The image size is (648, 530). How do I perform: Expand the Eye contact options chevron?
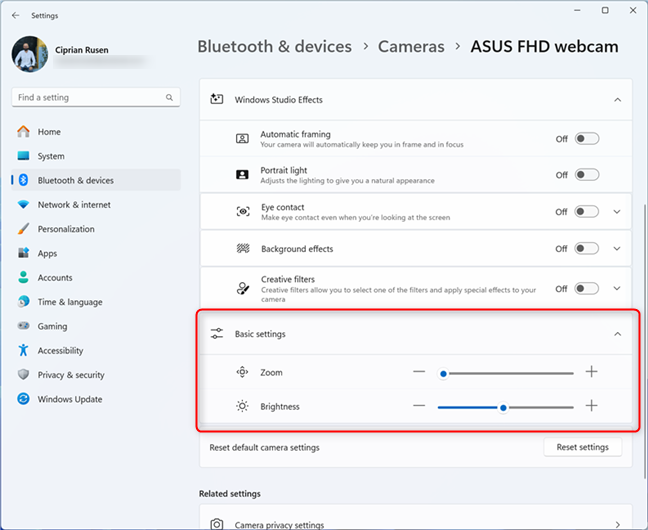point(617,212)
